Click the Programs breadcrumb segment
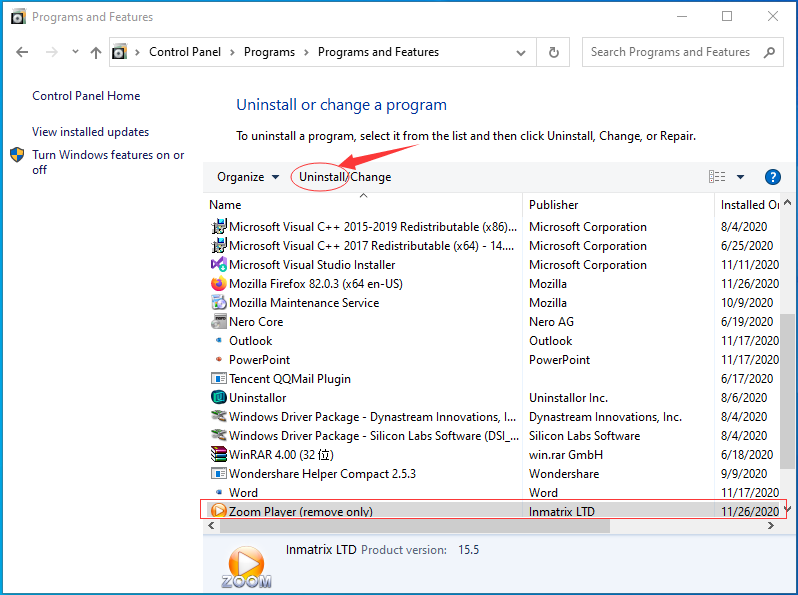Screen dimensions: 798x595 pos(269,52)
